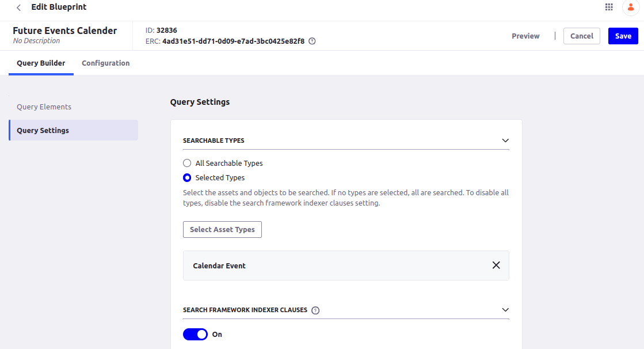
Task: Click the asset selection help description paragraph
Action: pos(346,198)
